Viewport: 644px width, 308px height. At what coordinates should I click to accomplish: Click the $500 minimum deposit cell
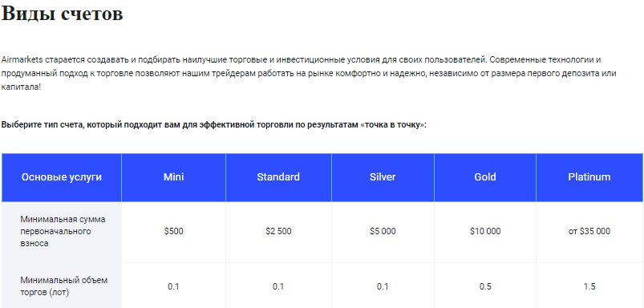pyautogui.click(x=174, y=232)
